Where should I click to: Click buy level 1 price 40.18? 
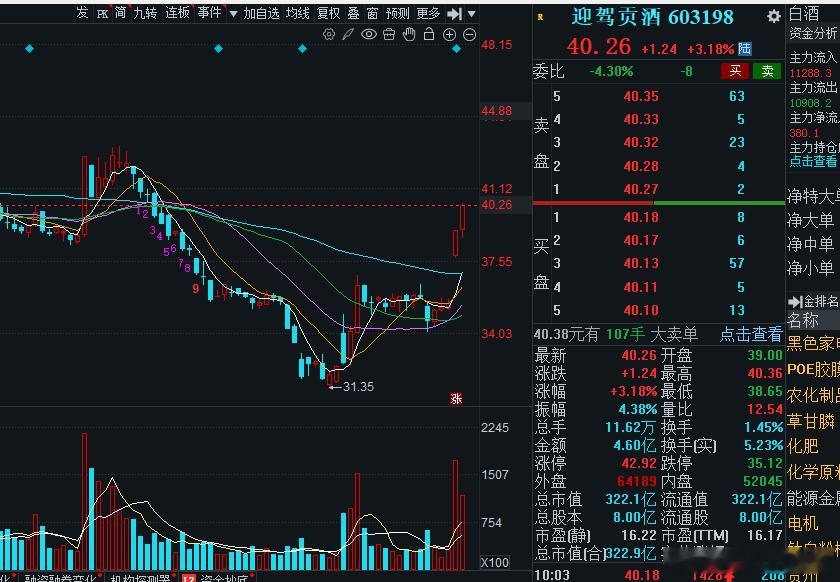click(x=641, y=217)
